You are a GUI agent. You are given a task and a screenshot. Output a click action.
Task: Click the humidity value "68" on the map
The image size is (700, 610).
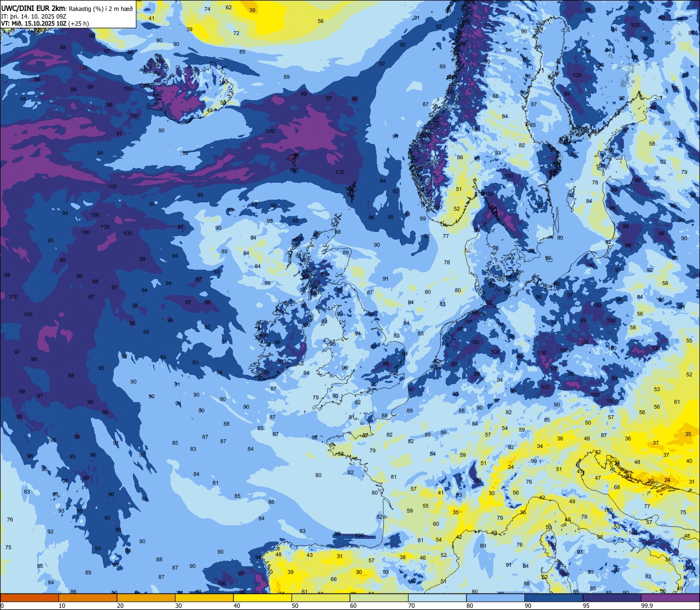click(x=617, y=487)
